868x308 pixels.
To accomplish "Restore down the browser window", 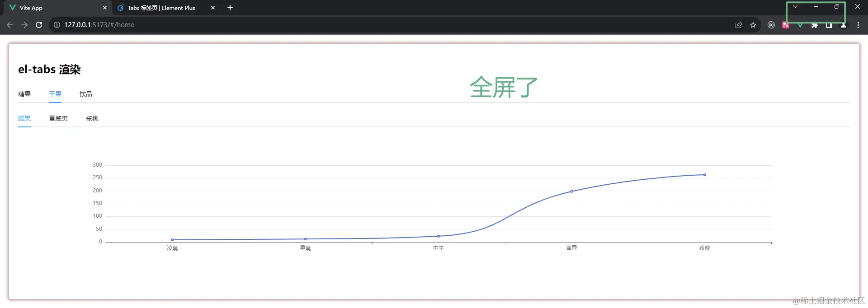I will tap(836, 7).
